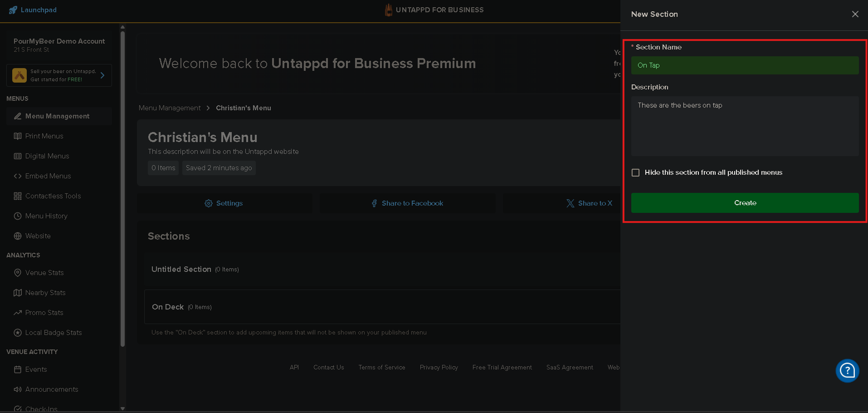Click the sidebar vertical scrollbar
The height and width of the screenshot is (413, 868).
point(122,188)
